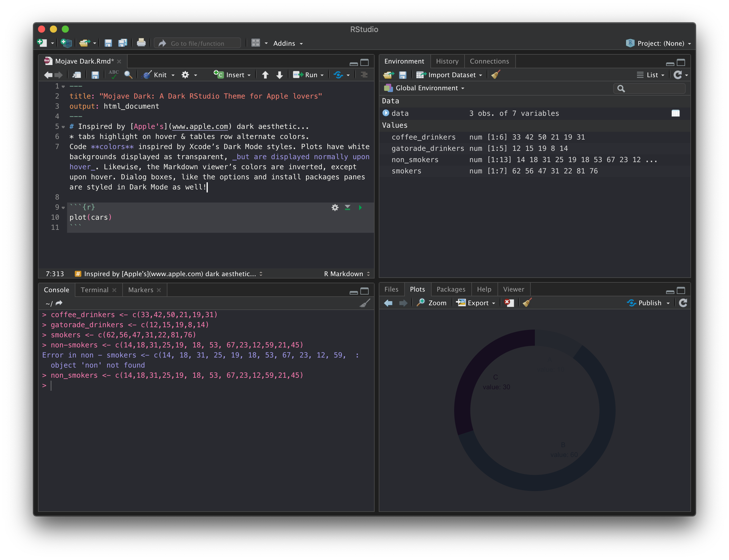Image resolution: width=729 pixels, height=560 pixels.
Task: Select the Environment tab
Action: click(x=404, y=61)
